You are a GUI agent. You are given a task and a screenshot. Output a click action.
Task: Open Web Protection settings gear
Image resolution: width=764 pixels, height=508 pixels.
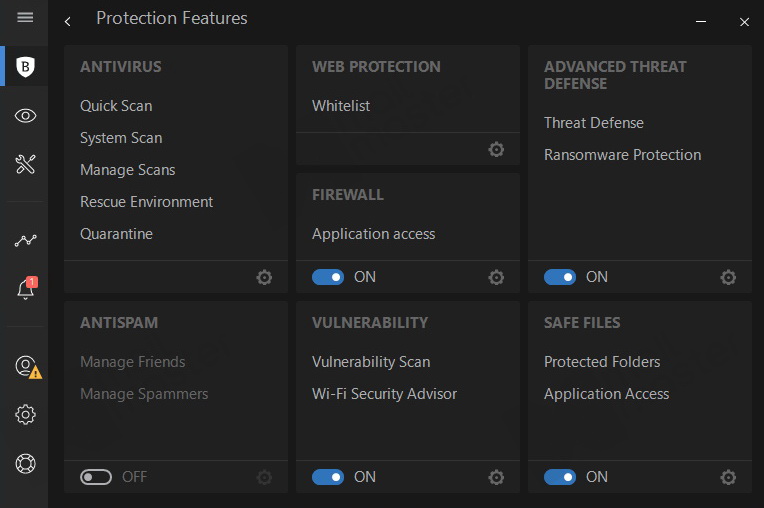tap(496, 149)
